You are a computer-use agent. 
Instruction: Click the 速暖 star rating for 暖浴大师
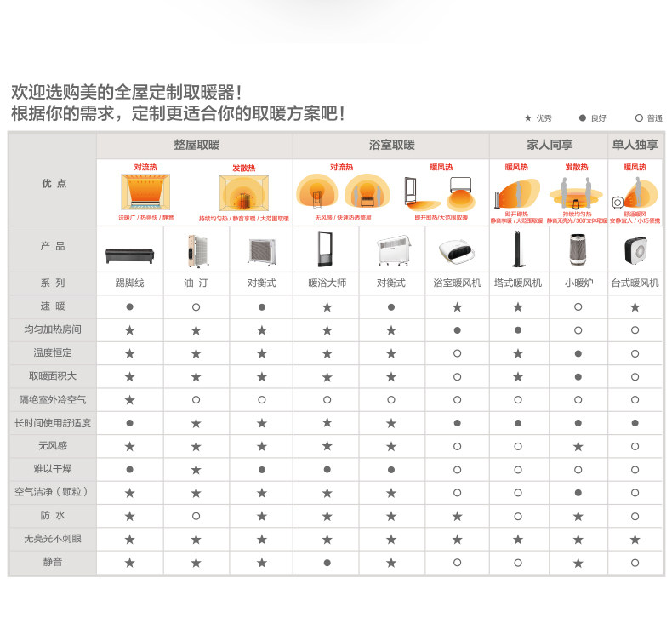pos(327,307)
